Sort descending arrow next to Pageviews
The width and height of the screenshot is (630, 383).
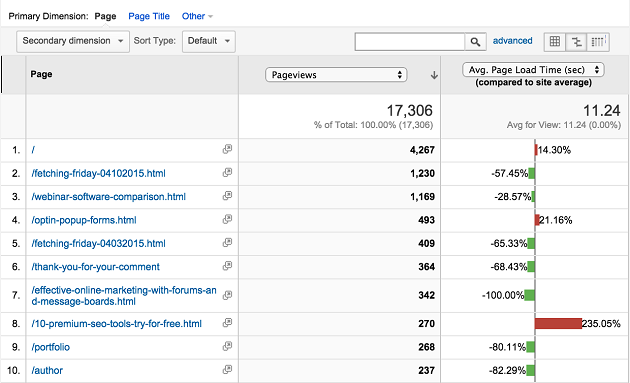click(x=434, y=75)
